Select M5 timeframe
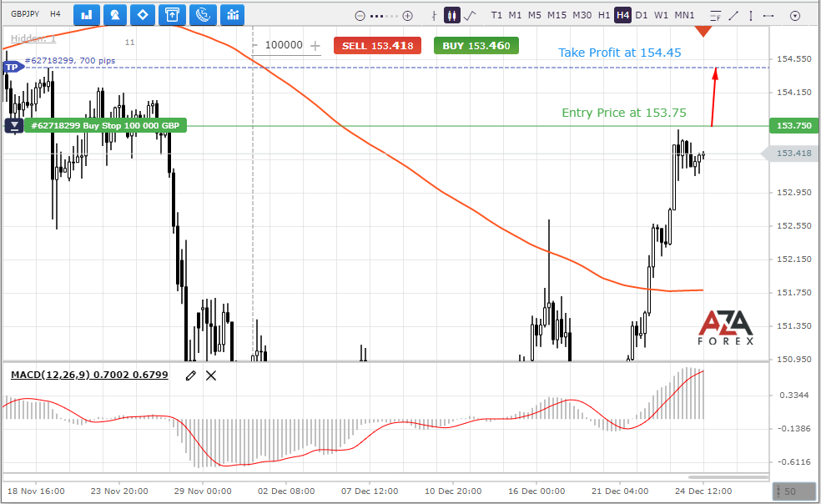The width and height of the screenshot is (821, 504). [x=535, y=15]
